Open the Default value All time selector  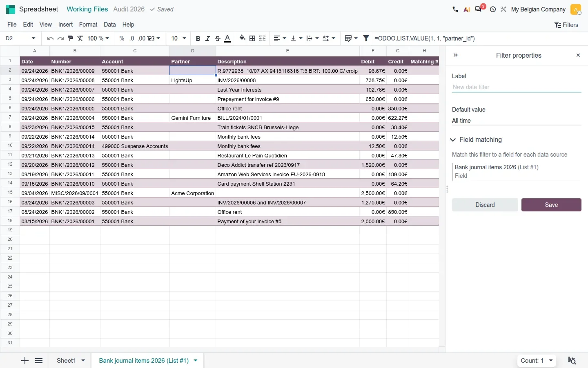click(517, 121)
